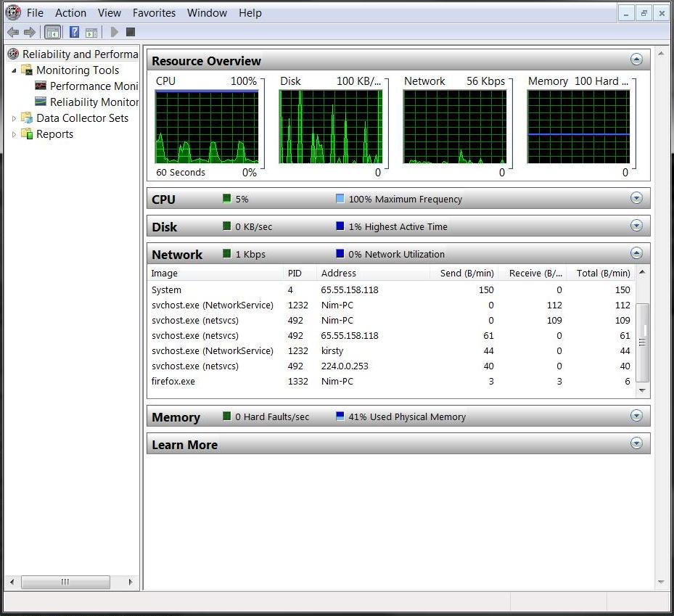Expand the Memory section details
Image resolution: width=674 pixels, height=616 pixels.
click(636, 416)
